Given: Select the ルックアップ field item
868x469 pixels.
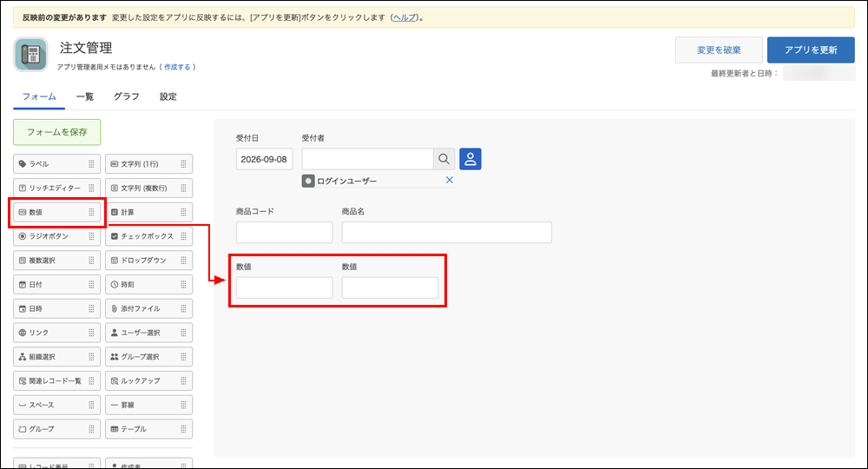Looking at the screenshot, I should click(149, 380).
